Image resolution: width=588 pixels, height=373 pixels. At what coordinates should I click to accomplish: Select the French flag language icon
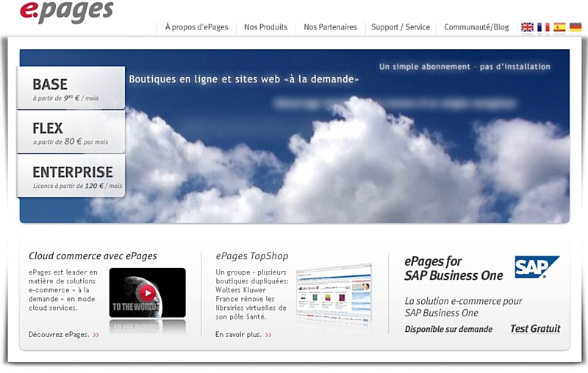point(543,27)
